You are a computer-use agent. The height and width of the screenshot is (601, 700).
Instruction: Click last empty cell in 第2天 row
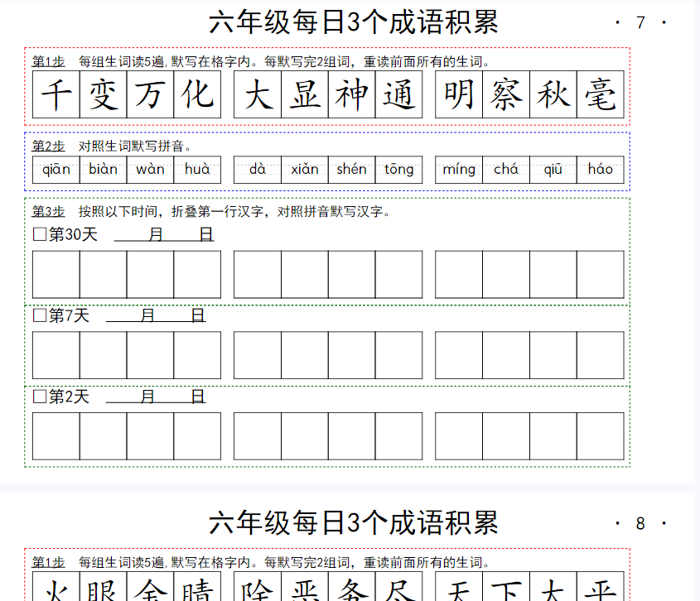point(600,435)
